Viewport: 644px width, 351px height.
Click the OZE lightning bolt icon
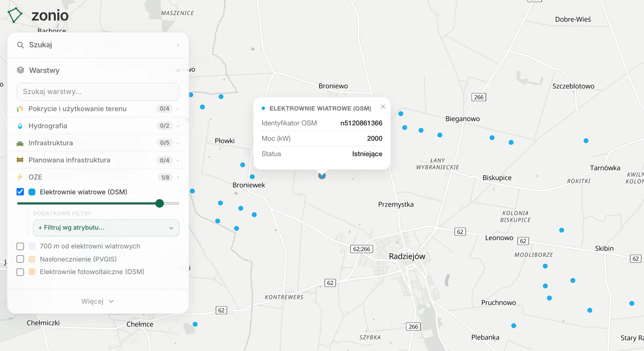(x=20, y=177)
